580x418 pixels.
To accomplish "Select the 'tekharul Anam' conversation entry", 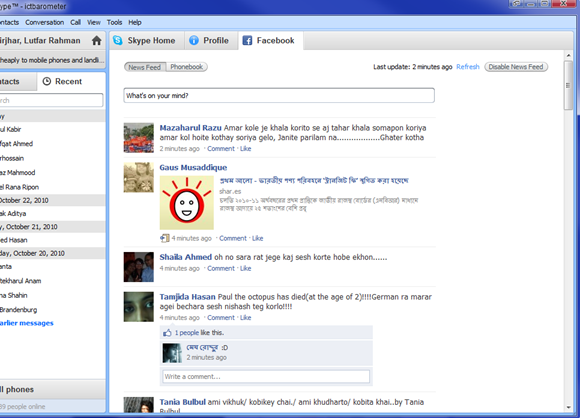I will [53, 281].
